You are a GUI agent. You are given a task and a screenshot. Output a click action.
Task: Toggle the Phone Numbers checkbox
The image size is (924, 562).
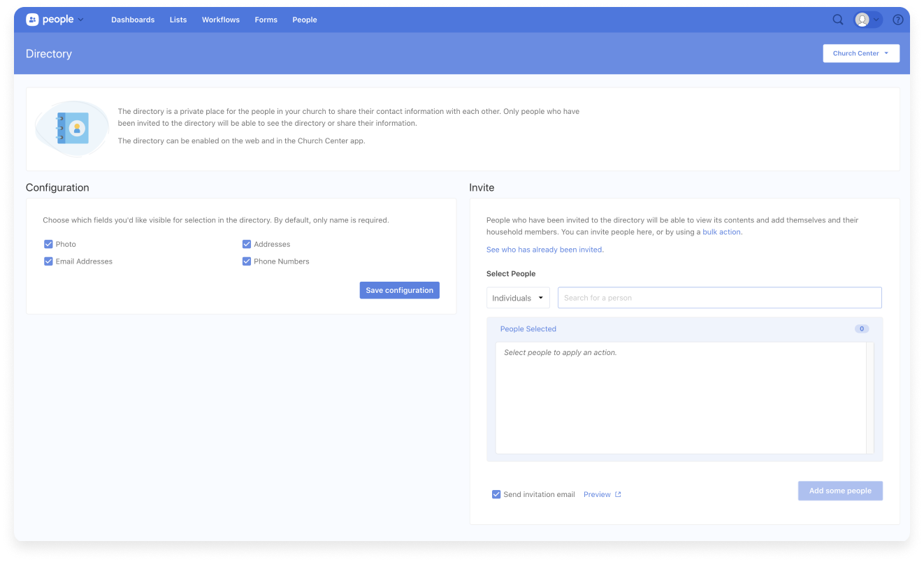click(247, 261)
